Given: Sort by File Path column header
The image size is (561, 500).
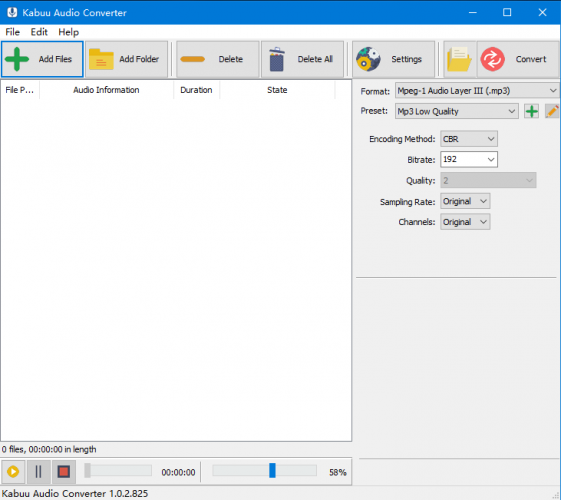Looking at the screenshot, I should 20,90.
